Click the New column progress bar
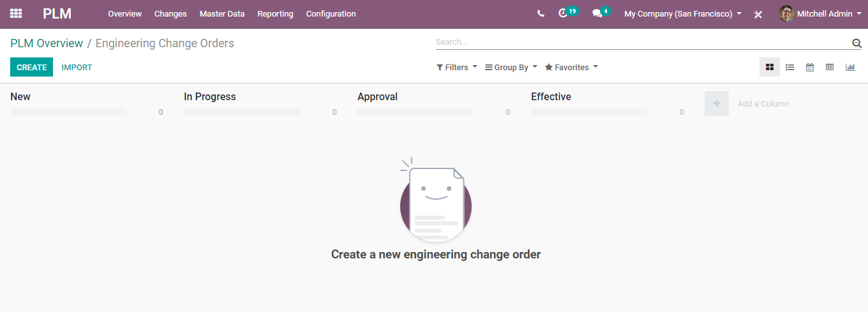 click(x=68, y=112)
